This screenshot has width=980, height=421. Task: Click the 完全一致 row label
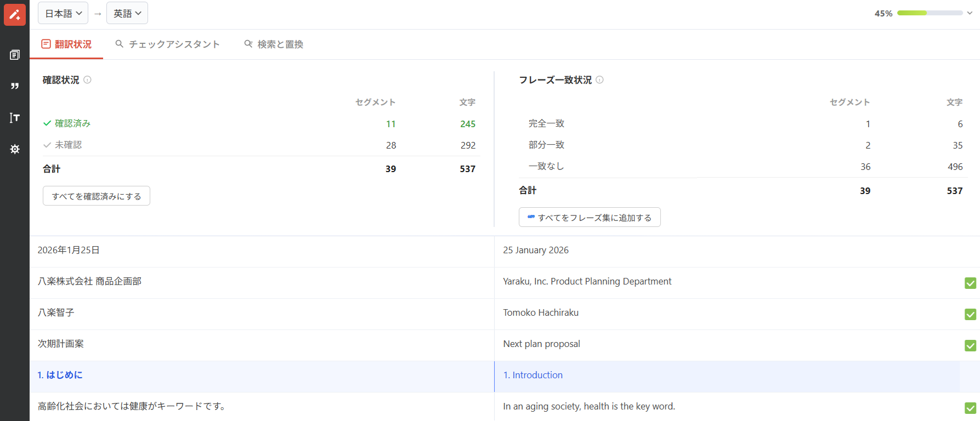(x=546, y=124)
